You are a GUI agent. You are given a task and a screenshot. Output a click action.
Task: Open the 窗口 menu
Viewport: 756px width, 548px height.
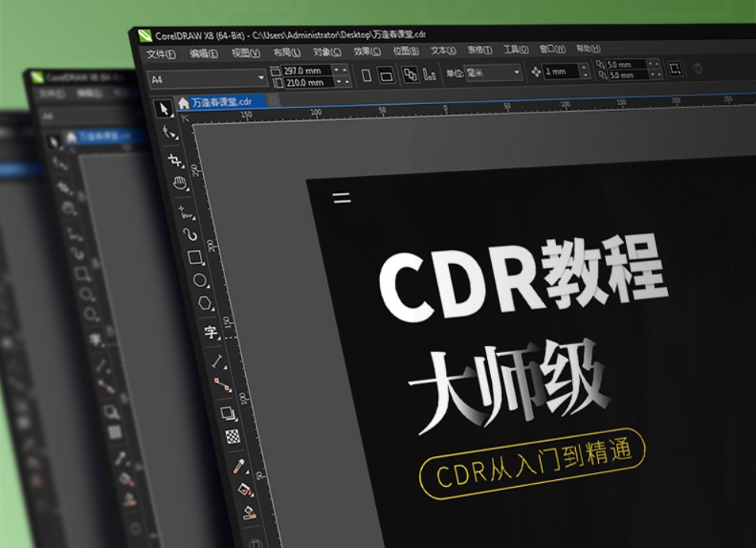pos(552,49)
